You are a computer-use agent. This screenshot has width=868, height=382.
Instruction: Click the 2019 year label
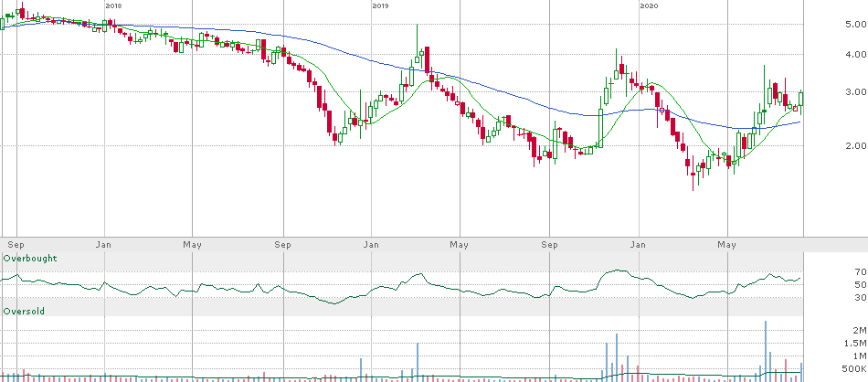[380, 5]
